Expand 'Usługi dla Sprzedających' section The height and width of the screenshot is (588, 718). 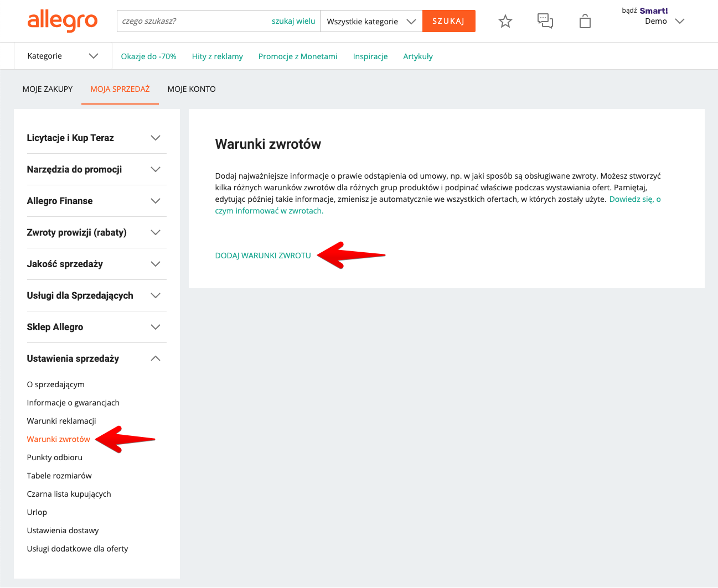point(96,295)
